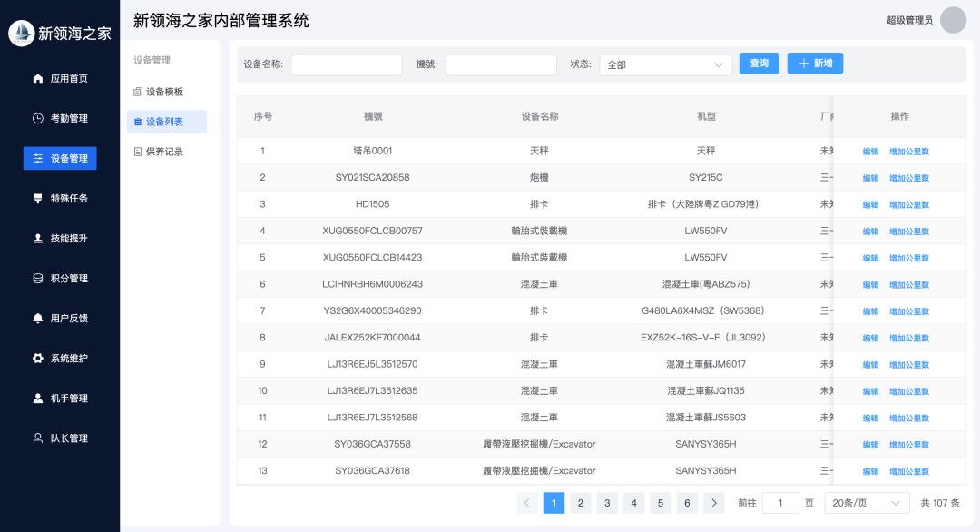Go to page 3

[x=607, y=503]
